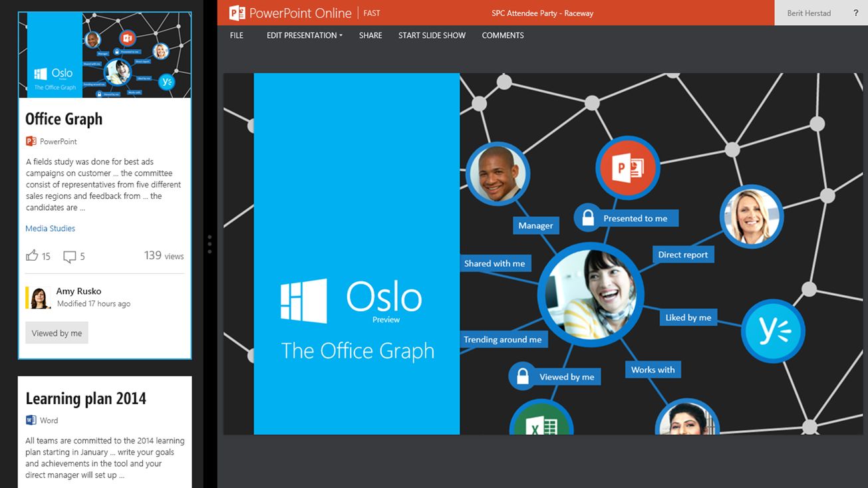Screen dimensions: 868x488
Task: Click the central laughing woman portrait
Action: point(591,294)
